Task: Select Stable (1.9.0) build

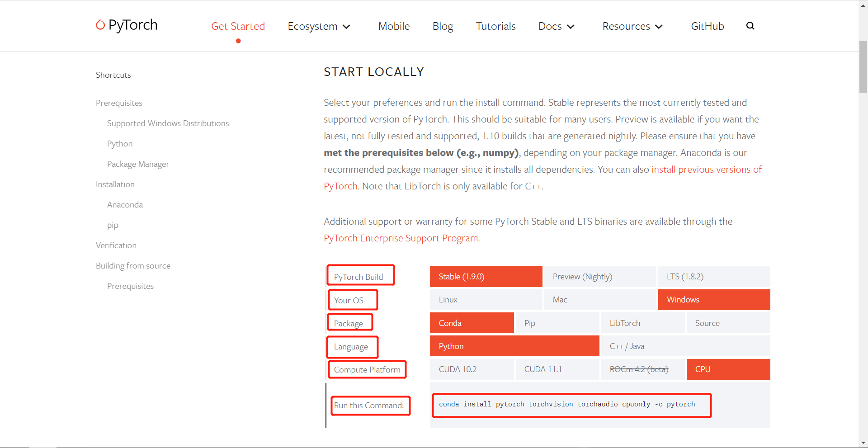Action: pyautogui.click(x=486, y=277)
